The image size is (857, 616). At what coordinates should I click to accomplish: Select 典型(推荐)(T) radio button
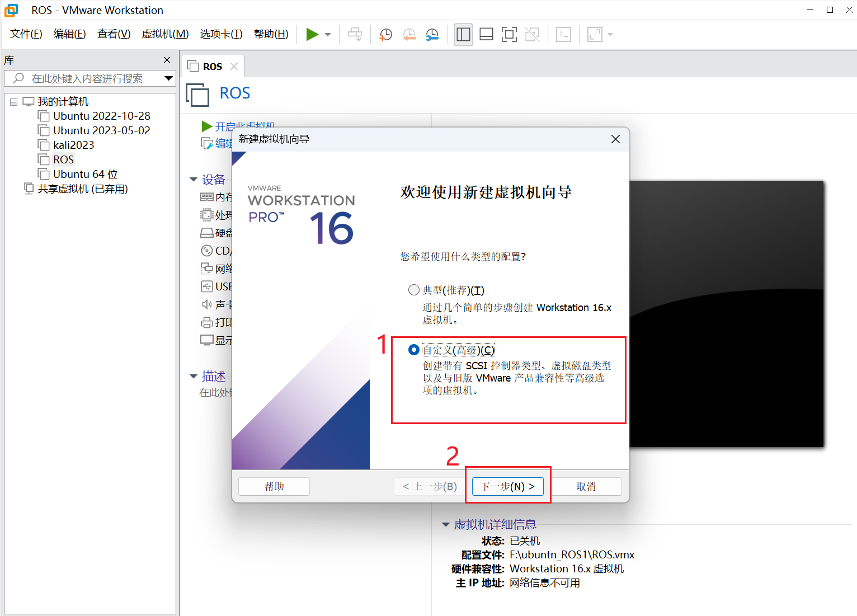point(414,290)
